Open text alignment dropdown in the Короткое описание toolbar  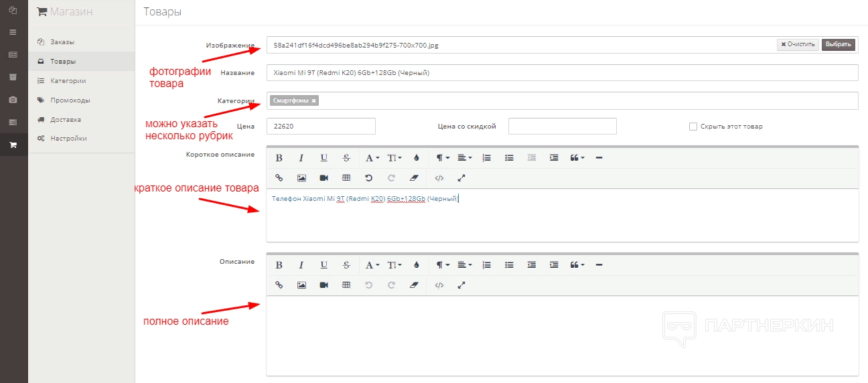(x=465, y=158)
